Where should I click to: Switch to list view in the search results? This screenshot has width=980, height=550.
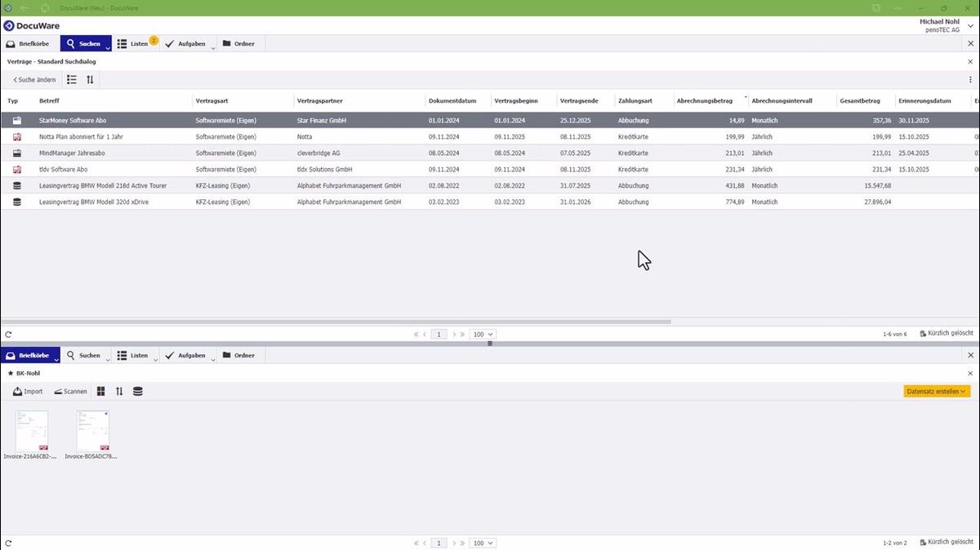pos(72,79)
